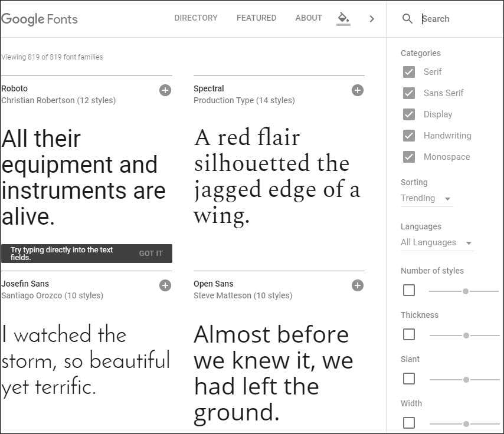Click 'Santiago Orozco (10 styles)' text
504x434 pixels.
[52, 295]
